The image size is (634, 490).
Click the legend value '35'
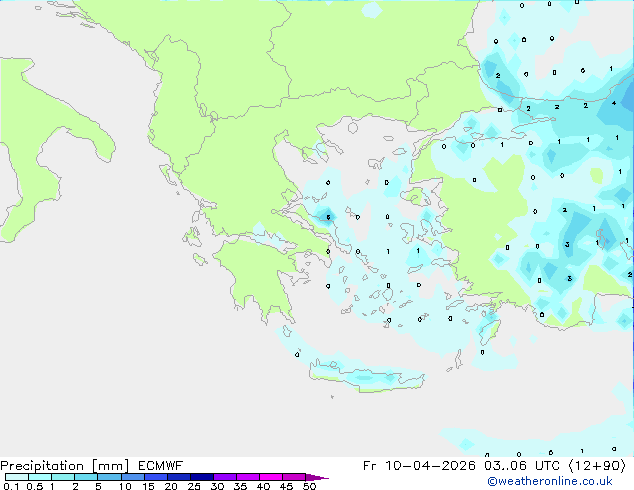click(240, 486)
